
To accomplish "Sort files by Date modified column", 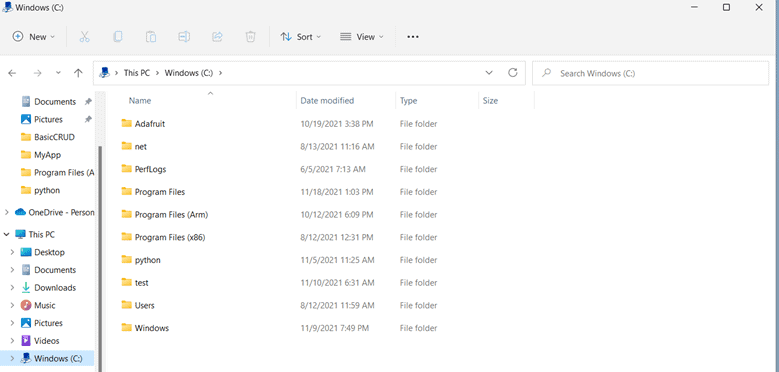I will [x=327, y=100].
